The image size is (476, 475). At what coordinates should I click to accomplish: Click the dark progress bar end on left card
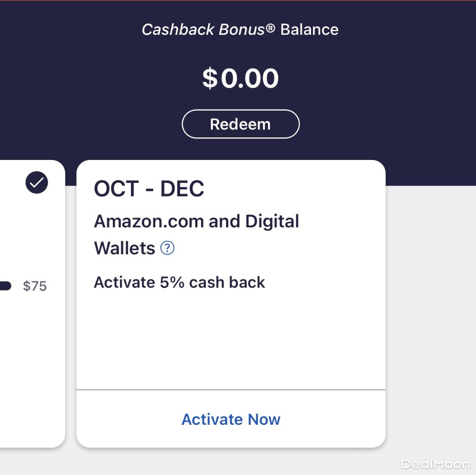tap(5, 286)
